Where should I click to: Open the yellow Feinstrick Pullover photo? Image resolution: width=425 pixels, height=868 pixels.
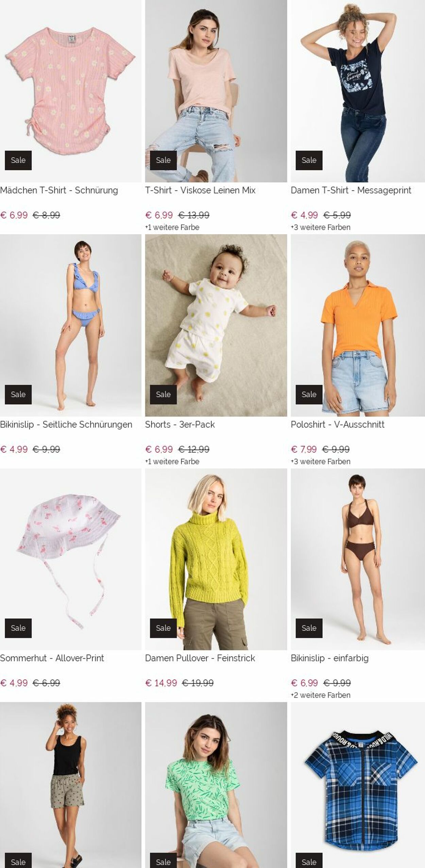point(216,559)
